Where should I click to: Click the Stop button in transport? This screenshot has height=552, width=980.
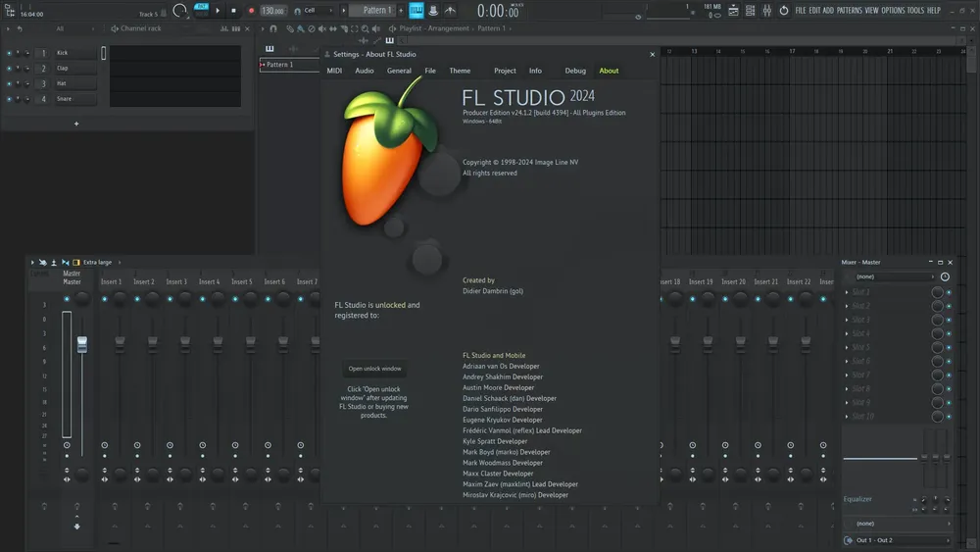234,10
